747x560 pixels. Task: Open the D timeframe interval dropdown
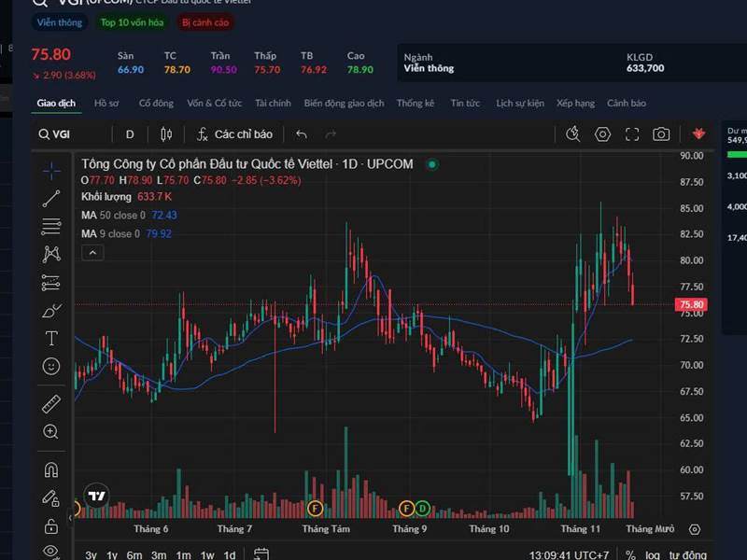click(x=130, y=134)
